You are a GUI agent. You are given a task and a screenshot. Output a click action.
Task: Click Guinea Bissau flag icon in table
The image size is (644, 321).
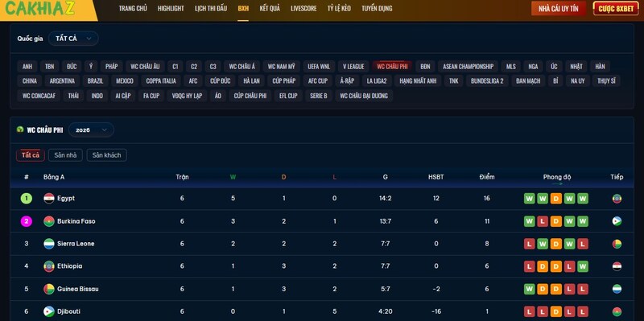pyautogui.click(x=49, y=289)
